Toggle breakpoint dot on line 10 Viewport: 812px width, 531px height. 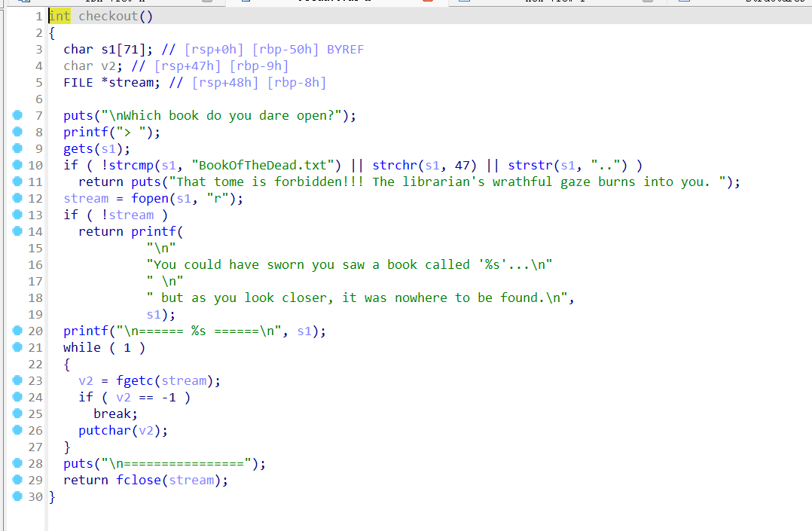17,165
